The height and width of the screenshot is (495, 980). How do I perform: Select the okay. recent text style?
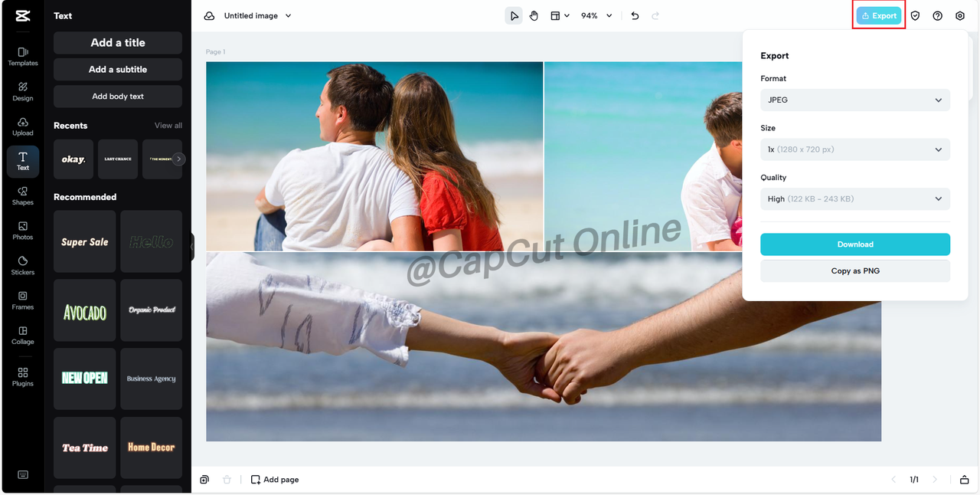(73, 159)
